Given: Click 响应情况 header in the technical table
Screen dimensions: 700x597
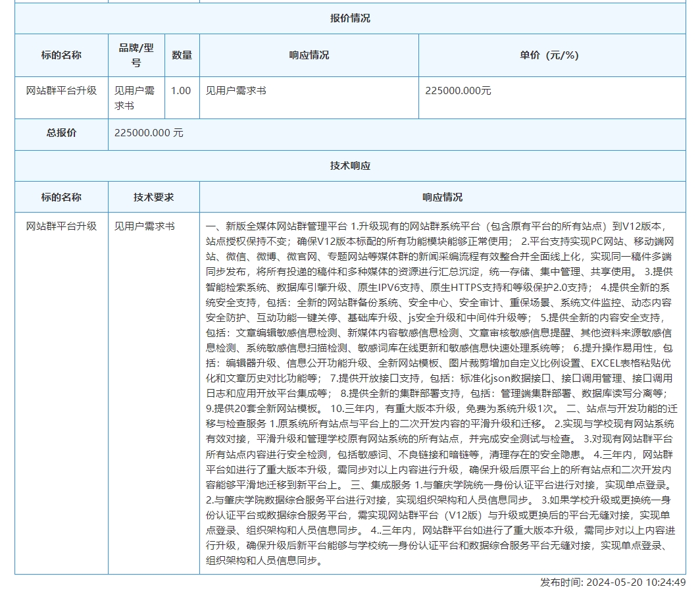Looking at the screenshot, I should click(442, 197).
